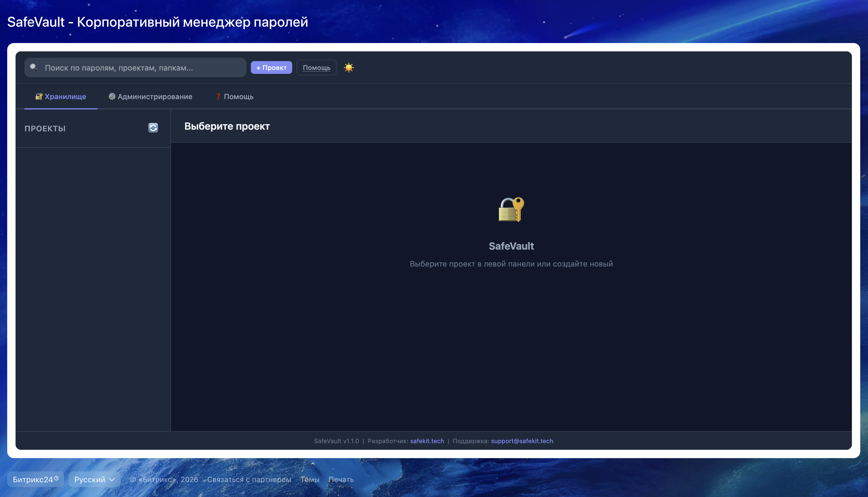The height and width of the screenshot is (497, 868).
Task: Open the Русский language dropdown
Action: point(94,479)
